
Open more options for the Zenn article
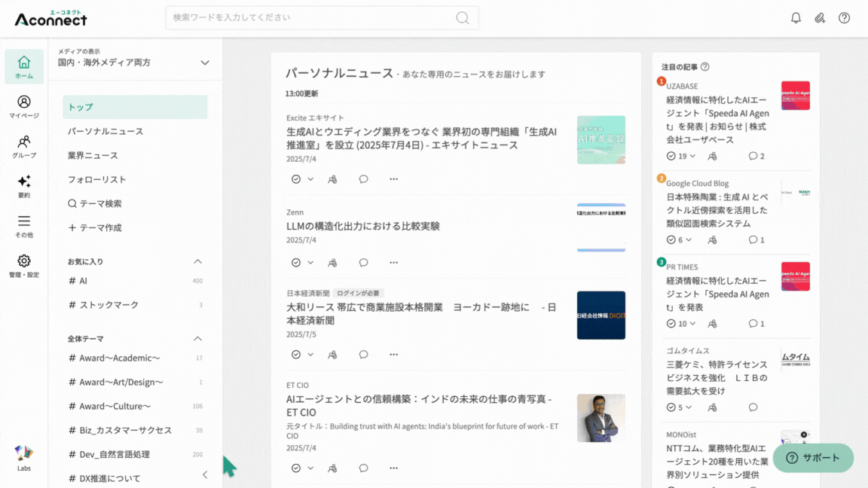click(x=393, y=263)
